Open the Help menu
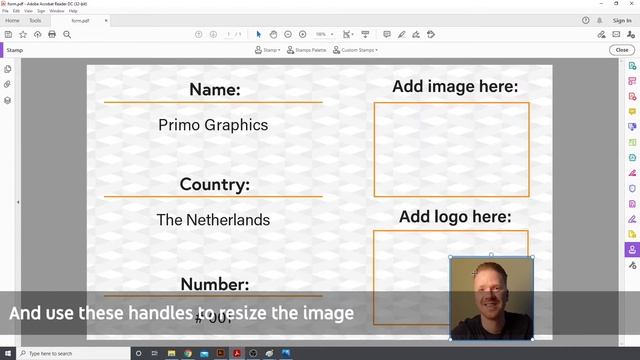 tap(73, 11)
